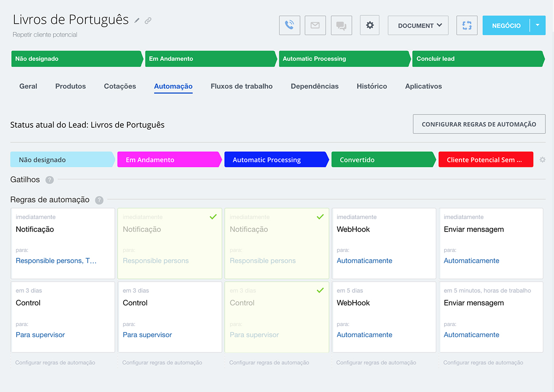Click 'Para supervisor' link in first Control card
554x392 pixels.
pyautogui.click(x=40, y=335)
